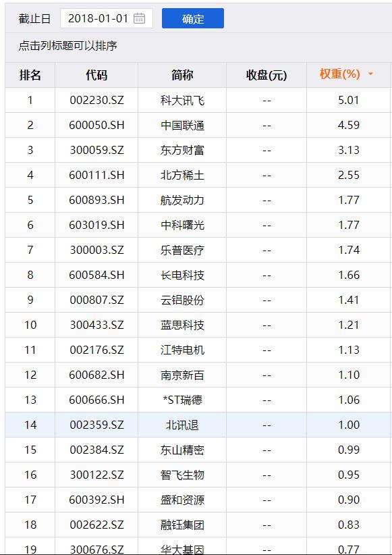
Task: Select stock code 600584.SH
Action: [x=96, y=275]
